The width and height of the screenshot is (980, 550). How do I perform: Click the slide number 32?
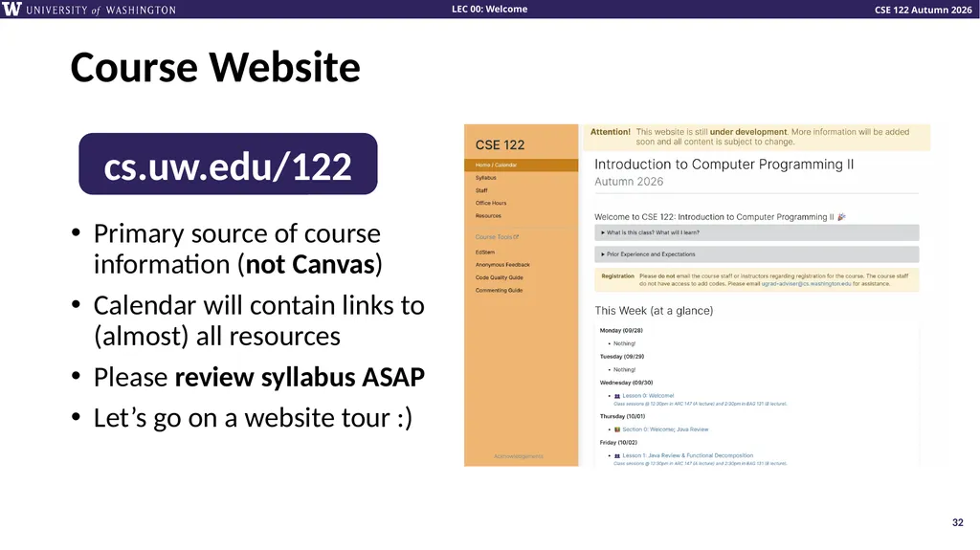click(x=957, y=522)
